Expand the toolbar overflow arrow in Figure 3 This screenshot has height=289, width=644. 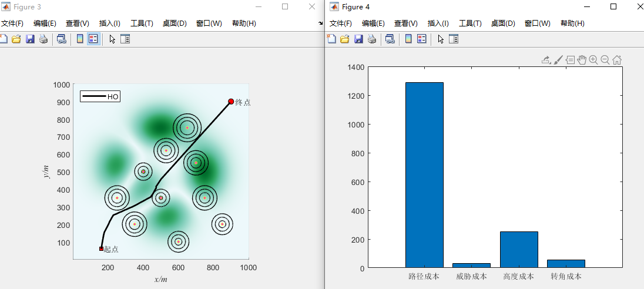coord(321,23)
